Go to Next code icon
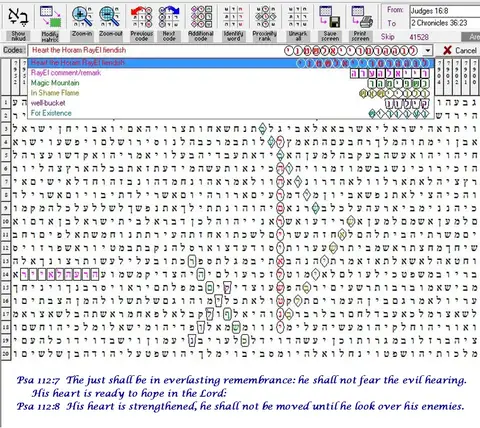480x428 pixels. (169, 17)
